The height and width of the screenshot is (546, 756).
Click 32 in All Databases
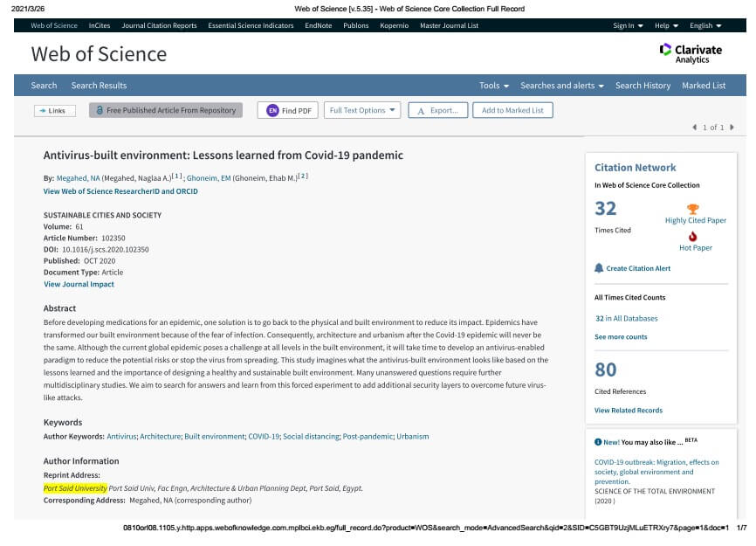point(626,318)
